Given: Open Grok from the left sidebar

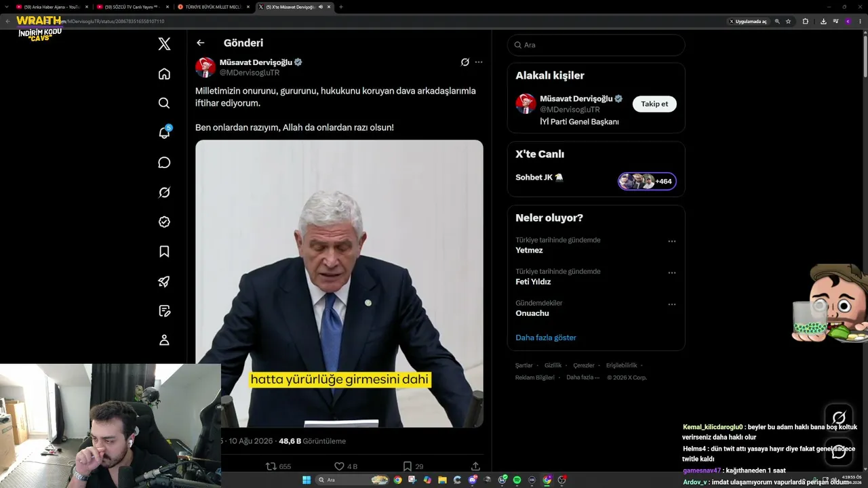Looking at the screenshot, I should coord(164,192).
